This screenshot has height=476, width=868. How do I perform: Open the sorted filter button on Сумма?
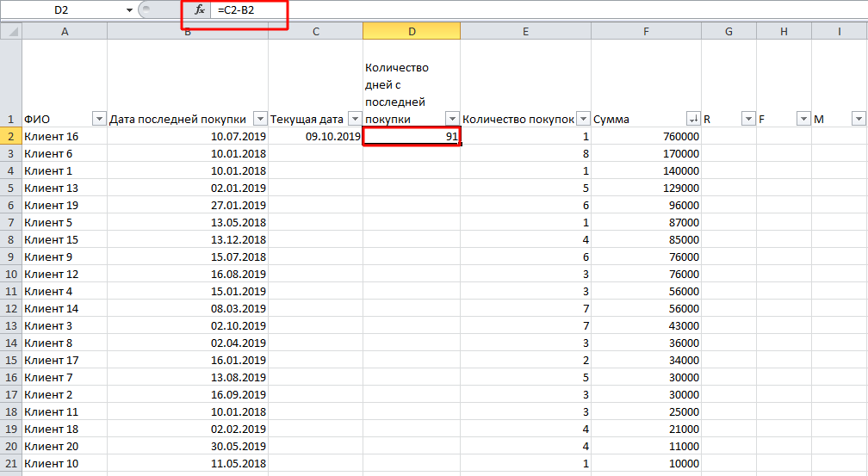[692, 119]
